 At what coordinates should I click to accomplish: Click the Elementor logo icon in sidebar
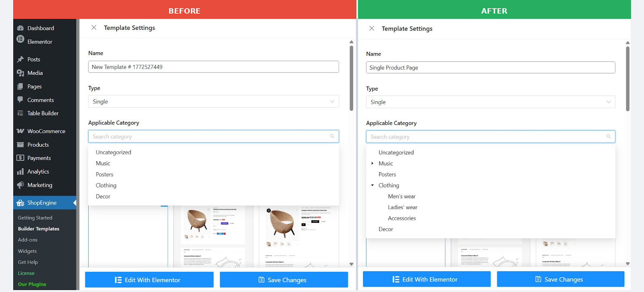21,39
